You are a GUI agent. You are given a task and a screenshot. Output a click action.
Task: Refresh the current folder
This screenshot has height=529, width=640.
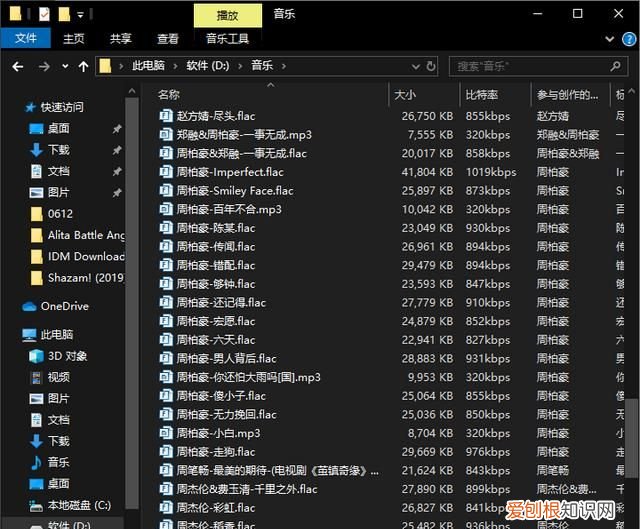pyautogui.click(x=431, y=66)
